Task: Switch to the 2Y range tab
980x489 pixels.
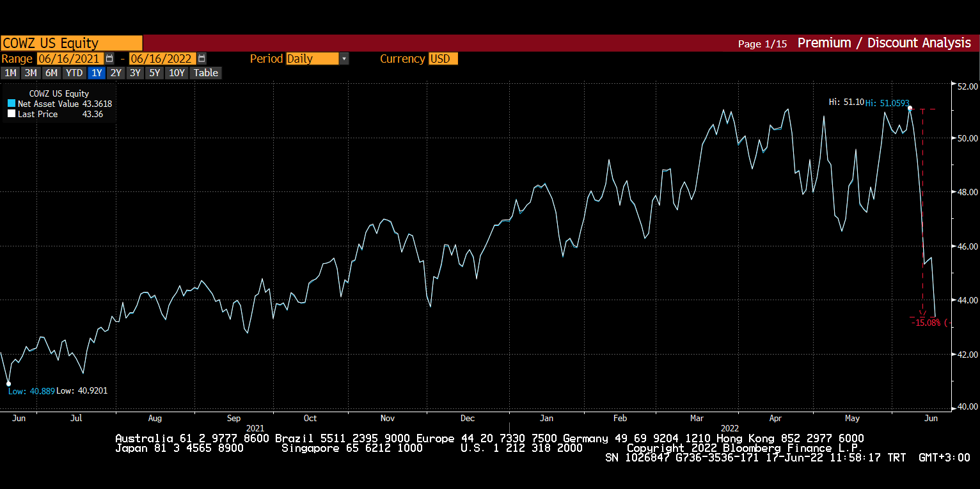Action: pyautogui.click(x=116, y=73)
